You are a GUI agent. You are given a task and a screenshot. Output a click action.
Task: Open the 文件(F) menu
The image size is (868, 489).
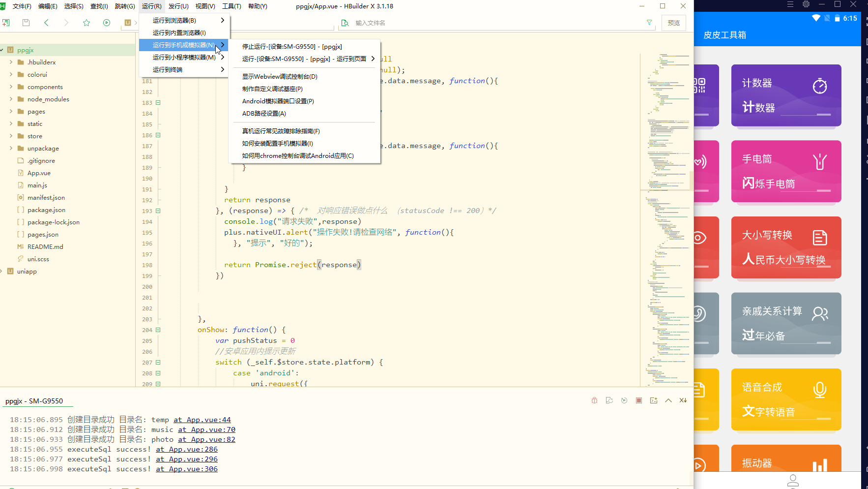(x=22, y=6)
